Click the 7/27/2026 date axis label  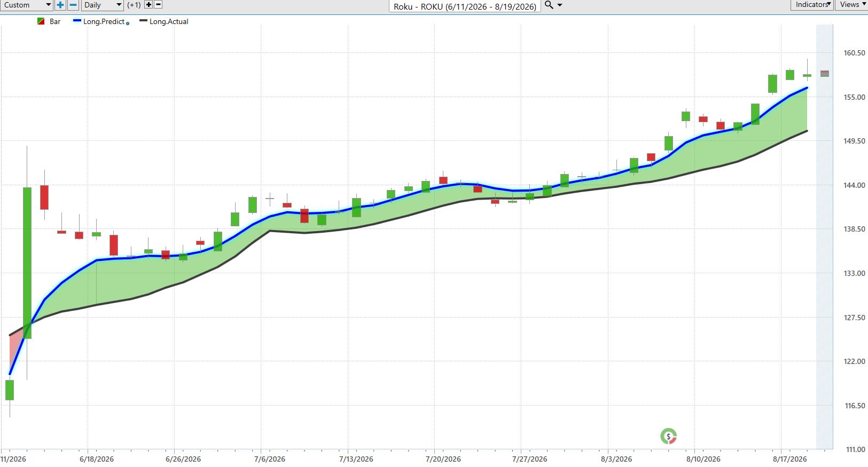tap(530, 459)
